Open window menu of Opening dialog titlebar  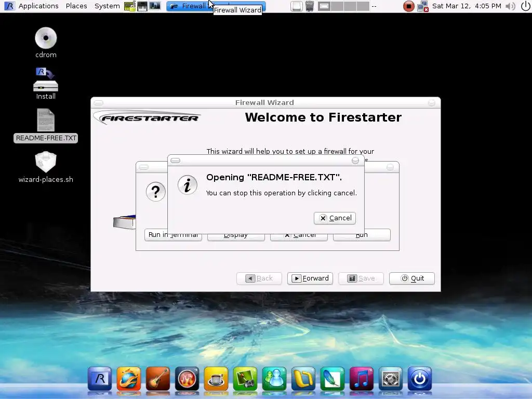[x=175, y=161]
